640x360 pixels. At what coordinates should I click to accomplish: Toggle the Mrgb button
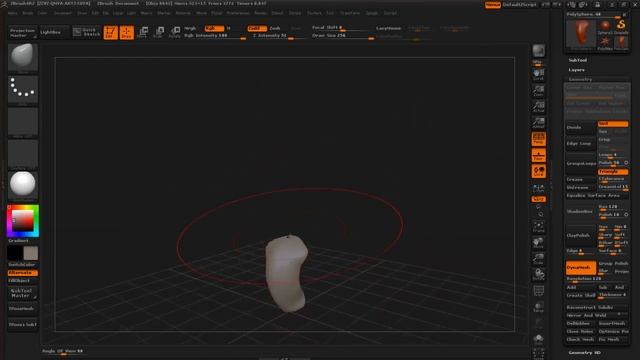coord(191,28)
